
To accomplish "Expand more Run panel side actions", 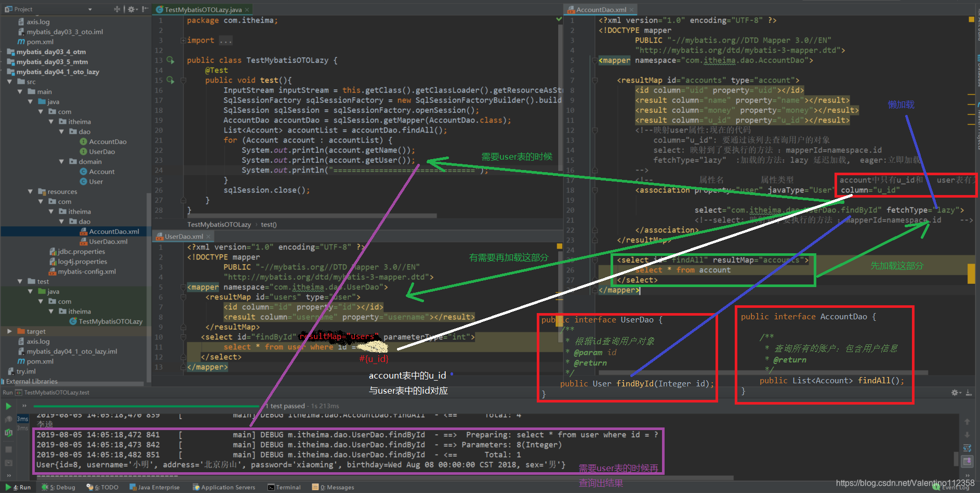I will pyautogui.click(x=8, y=475).
